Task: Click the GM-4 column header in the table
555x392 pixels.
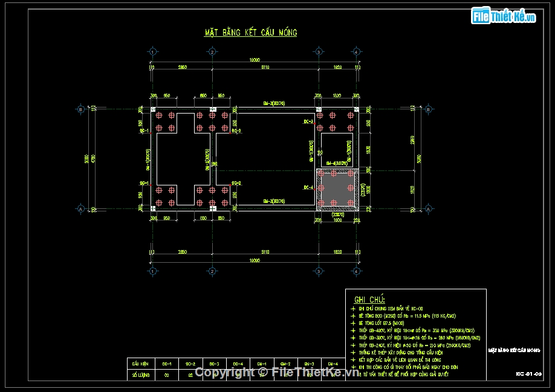Action: click(x=333, y=364)
